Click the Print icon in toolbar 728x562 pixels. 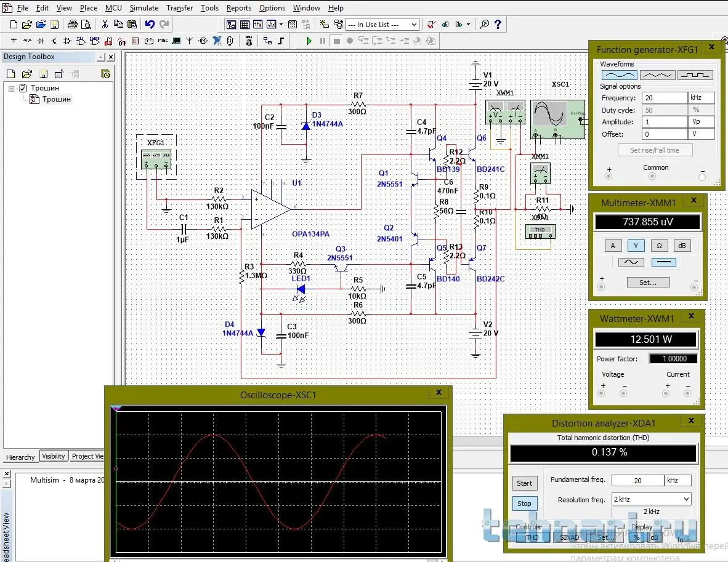pyautogui.click(x=73, y=25)
